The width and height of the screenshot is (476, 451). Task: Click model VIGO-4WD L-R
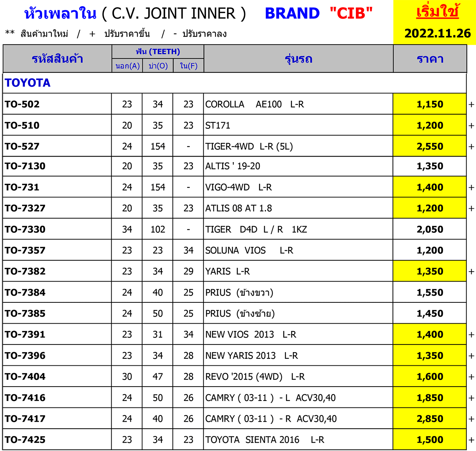point(238,187)
